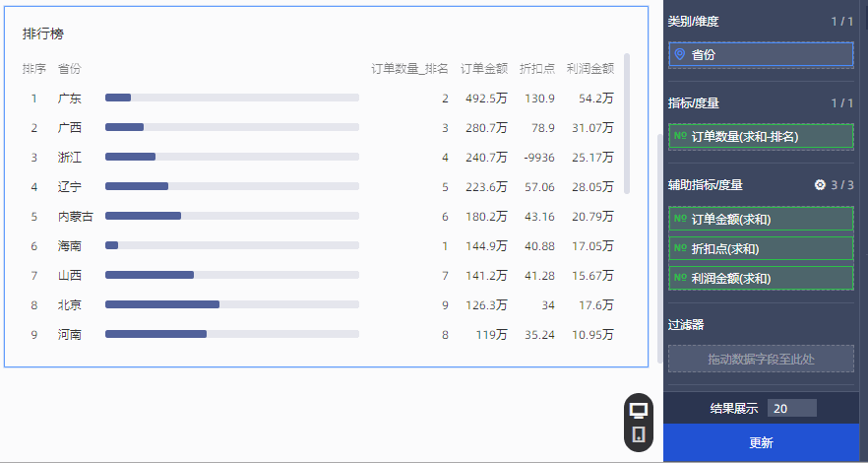Click the 结果展示 number input
868x463 pixels.
791,409
